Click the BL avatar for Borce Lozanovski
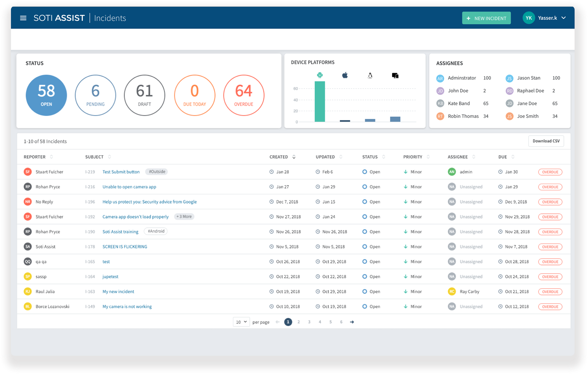Viewport: 588px width, 374px height. pos(28,306)
